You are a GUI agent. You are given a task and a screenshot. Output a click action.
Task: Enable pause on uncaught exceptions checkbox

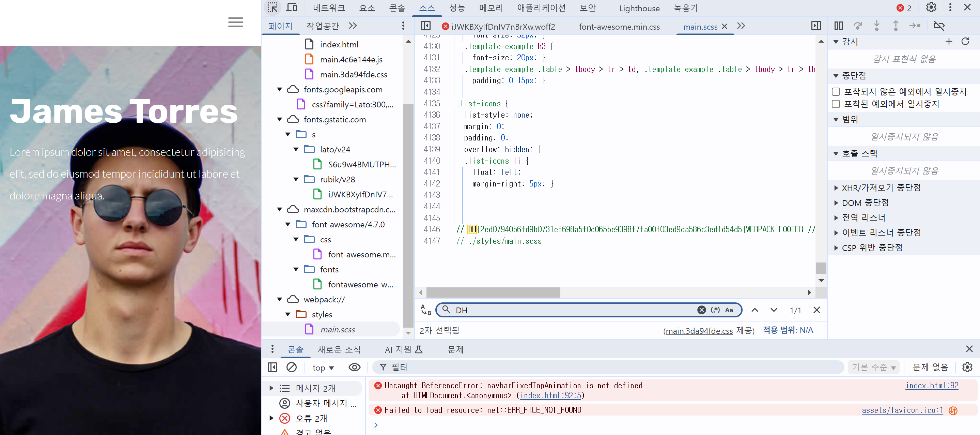[836, 92]
